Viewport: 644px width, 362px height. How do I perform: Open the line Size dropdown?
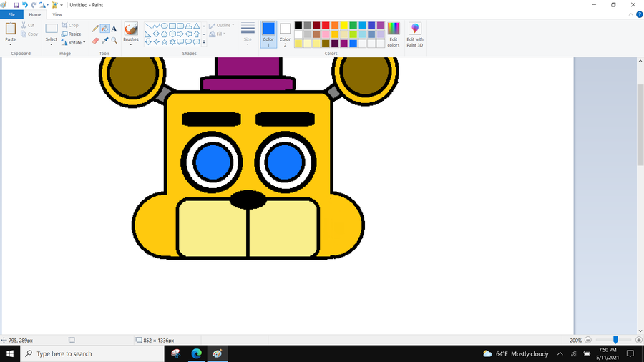[248, 34]
